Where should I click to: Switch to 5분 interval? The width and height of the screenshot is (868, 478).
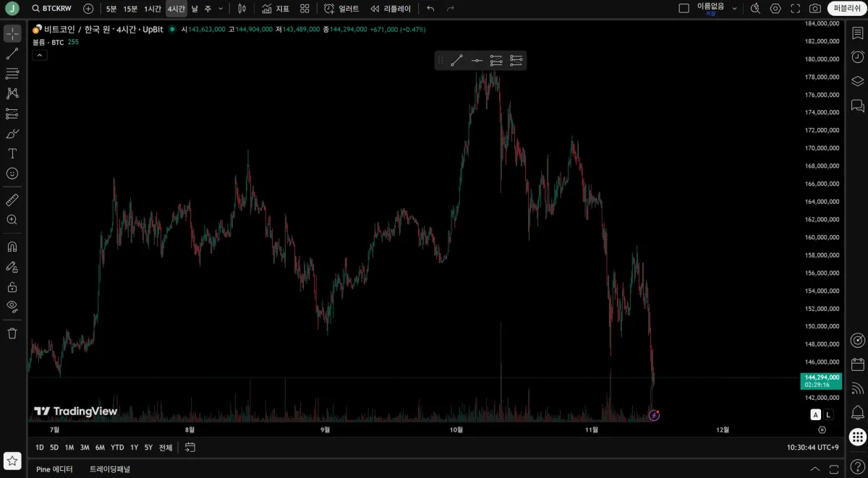111,9
